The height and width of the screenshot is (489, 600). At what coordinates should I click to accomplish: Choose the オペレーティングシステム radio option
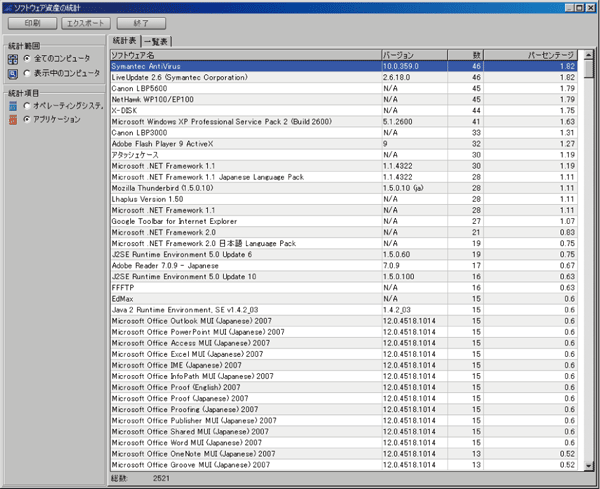[27, 105]
